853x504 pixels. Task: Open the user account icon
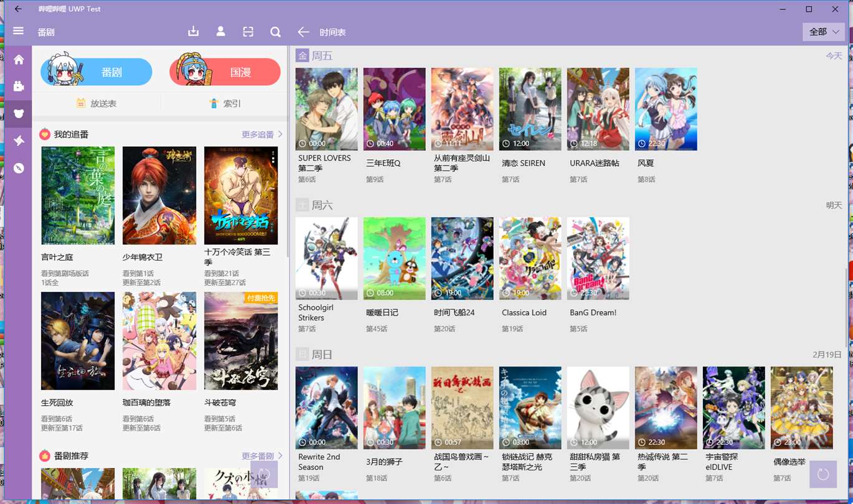(220, 32)
